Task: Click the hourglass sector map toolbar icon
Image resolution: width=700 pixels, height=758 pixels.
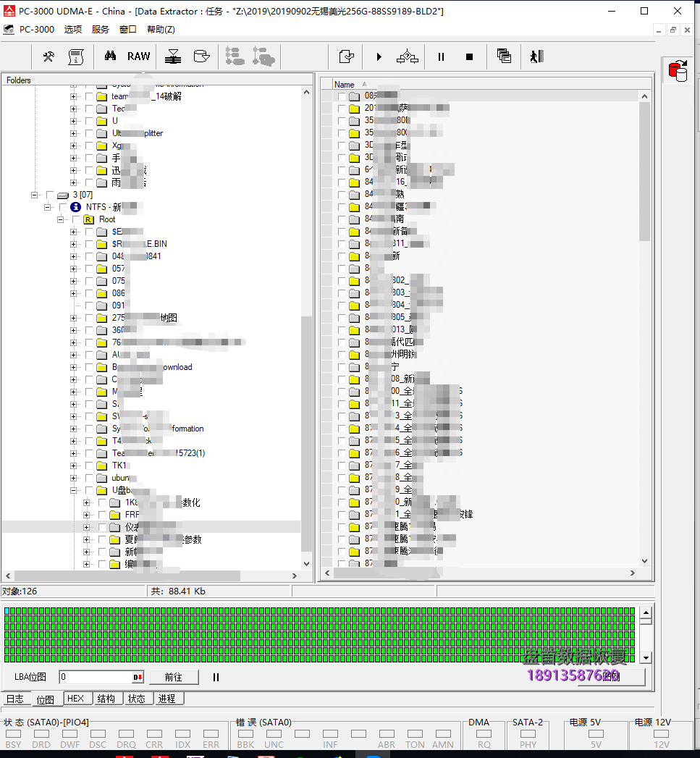Action: click(172, 57)
